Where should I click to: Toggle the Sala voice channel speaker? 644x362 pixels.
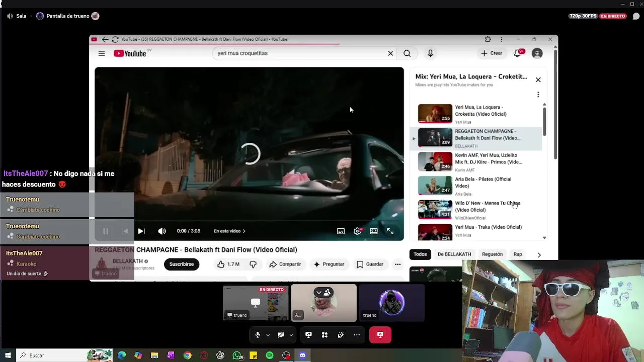(10, 16)
